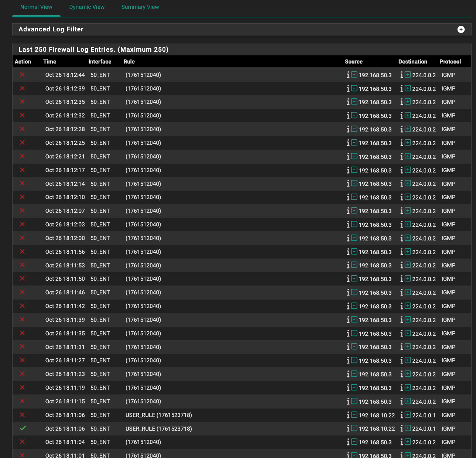Image resolution: width=476 pixels, height=458 pixels.
Task: Click the Advanced Log Filter heading
Action: (x=51, y=29)
